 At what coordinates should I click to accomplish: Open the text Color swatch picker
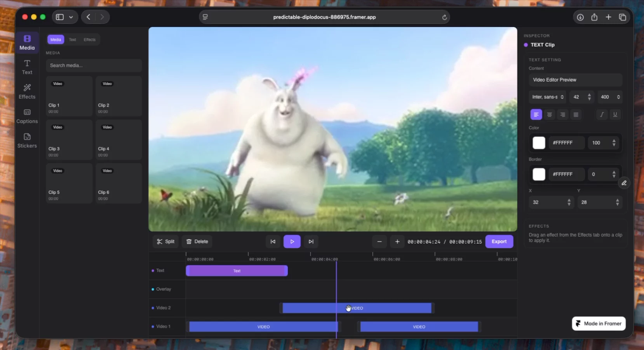click(x=539, y=143)
